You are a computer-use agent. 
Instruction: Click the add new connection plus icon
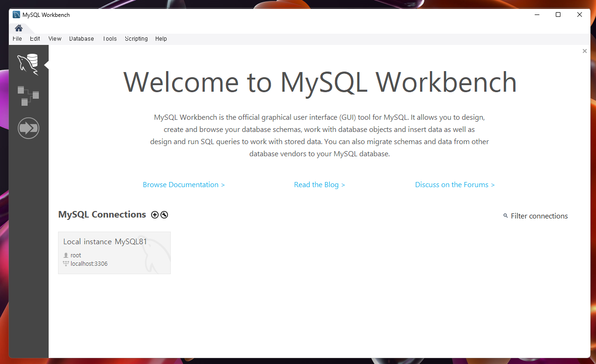155,215
